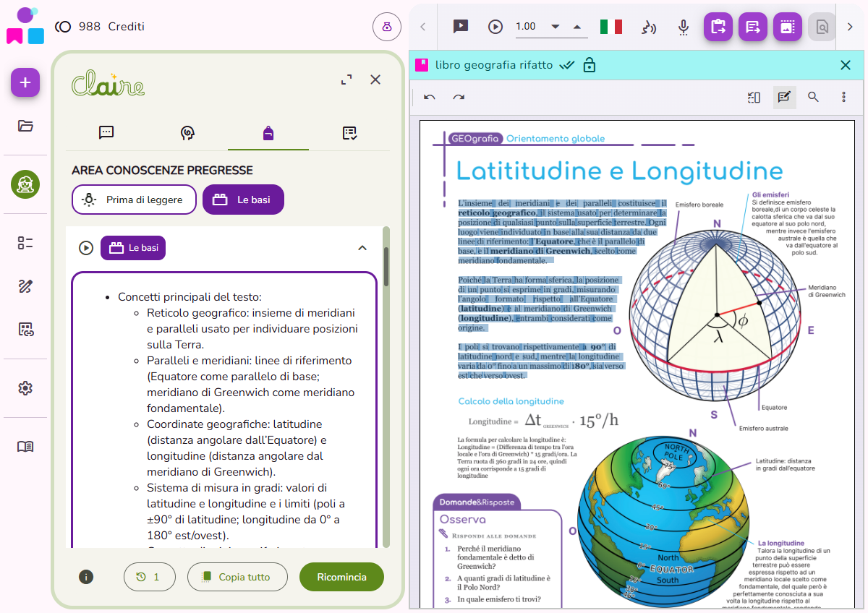Switch to the backpack tab
Viewport: 868px width, 613px height.
[268, 132]
